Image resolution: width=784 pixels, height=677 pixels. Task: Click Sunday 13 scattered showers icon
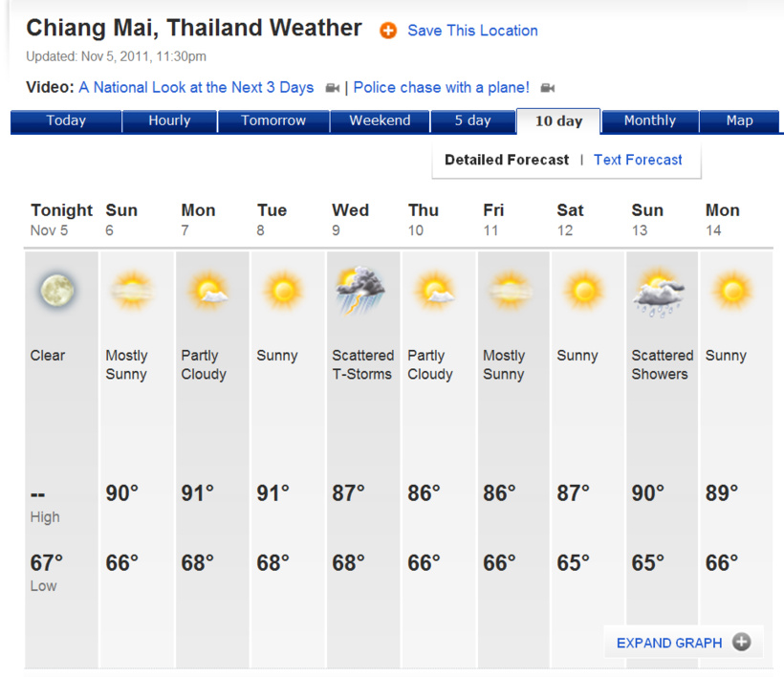click(659, 291)
